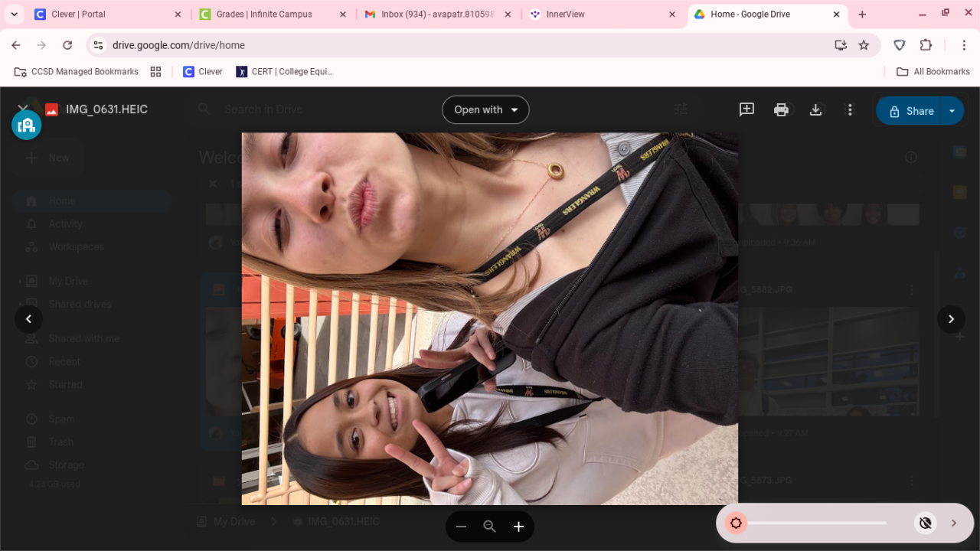
Task: Download the IMG_0631.HEIC file
Action: coord(815,109)
